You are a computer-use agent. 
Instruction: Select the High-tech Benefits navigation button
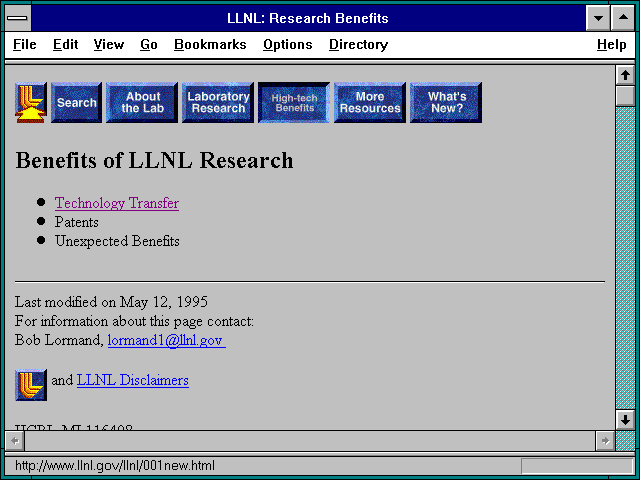click(294, 102)
